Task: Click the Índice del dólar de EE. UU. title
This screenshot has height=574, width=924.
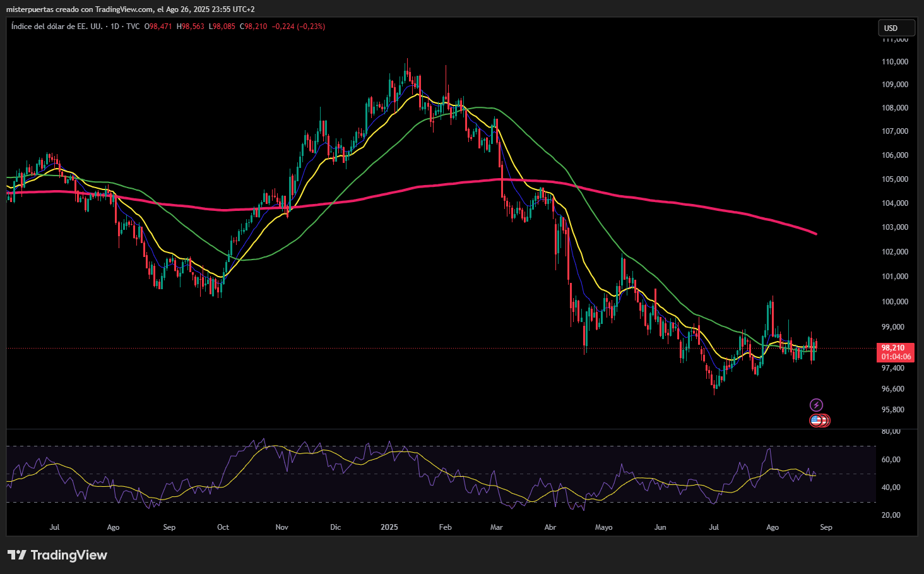Action: click(57, 27)
